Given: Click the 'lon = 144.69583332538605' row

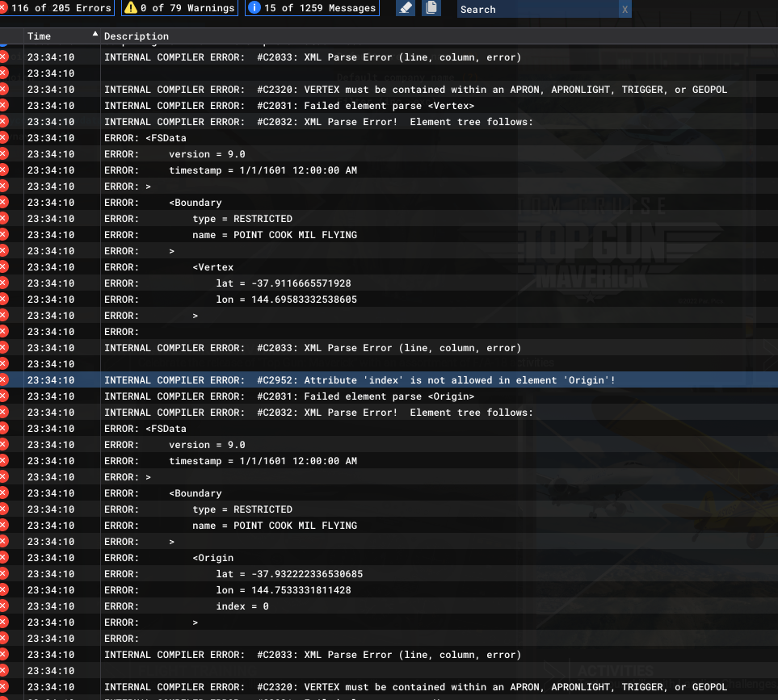Looking at the screenshot, I should tap(389, 300).
